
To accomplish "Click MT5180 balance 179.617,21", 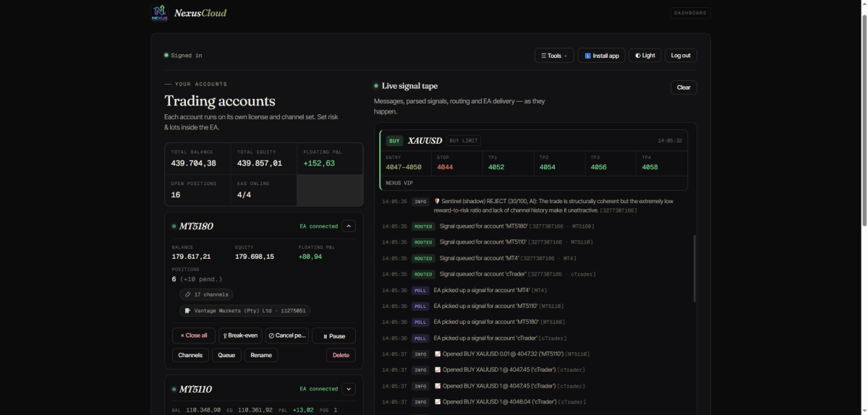I will 191,257.
